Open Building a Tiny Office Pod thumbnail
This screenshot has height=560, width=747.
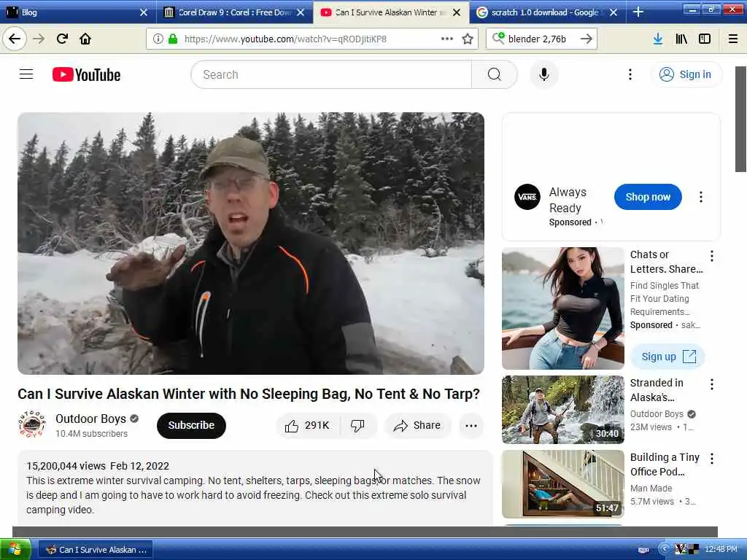(562, 484)
